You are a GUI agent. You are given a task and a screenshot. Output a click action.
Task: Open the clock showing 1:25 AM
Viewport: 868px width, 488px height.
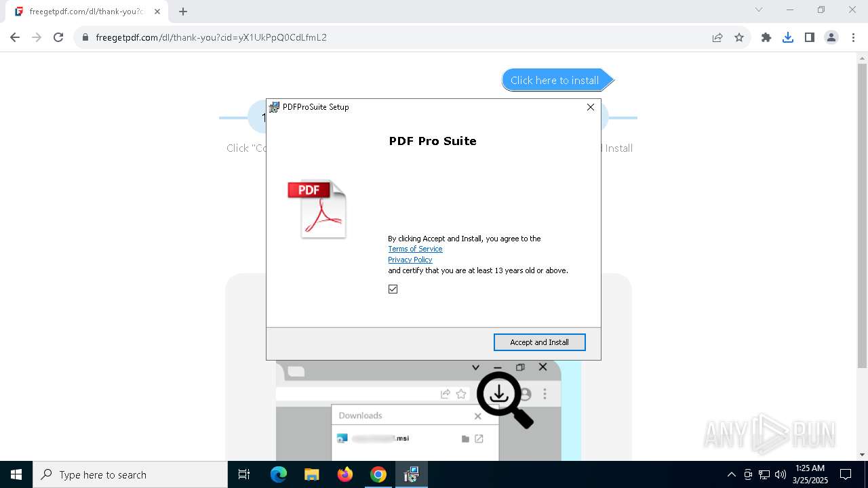point(810,474)
